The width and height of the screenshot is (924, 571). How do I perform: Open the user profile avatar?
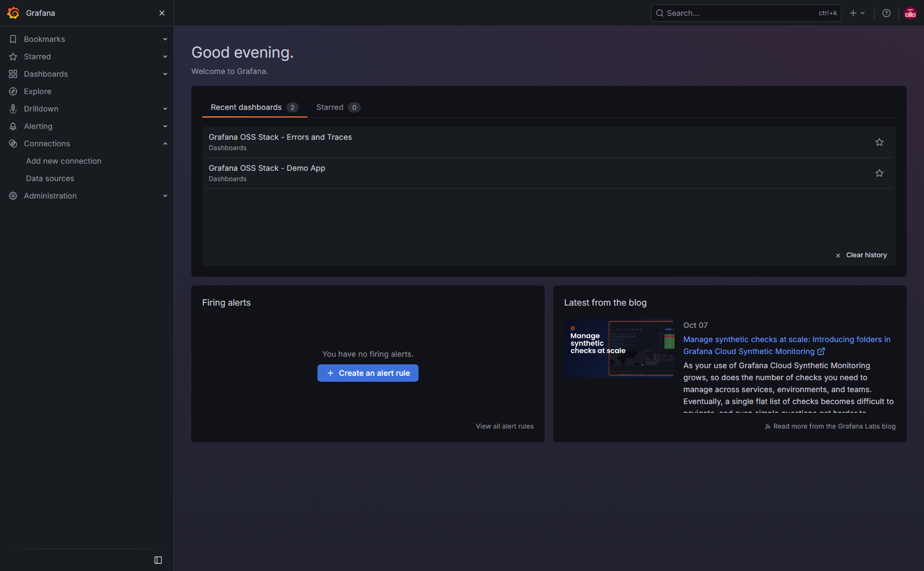coord(910,13)
